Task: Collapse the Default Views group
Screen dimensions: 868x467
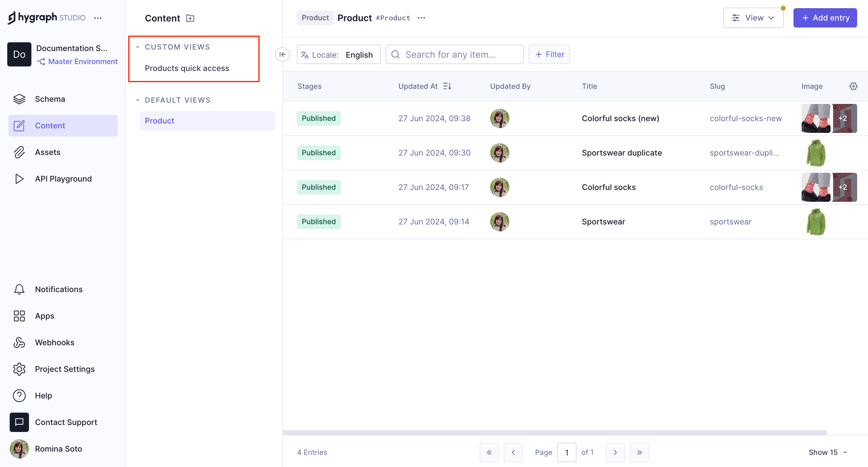Action: coord(138,100)
